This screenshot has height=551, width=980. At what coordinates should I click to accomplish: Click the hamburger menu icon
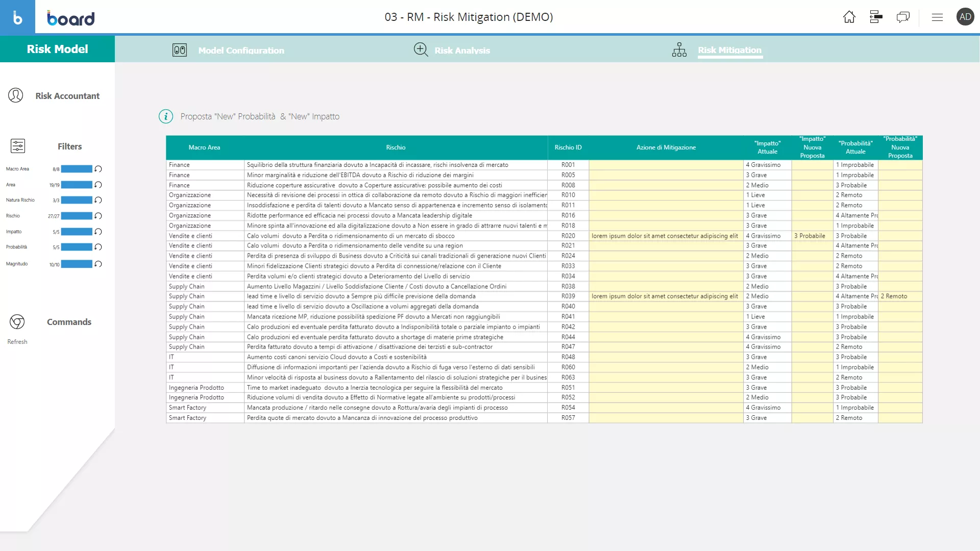(x=938, y=16)
